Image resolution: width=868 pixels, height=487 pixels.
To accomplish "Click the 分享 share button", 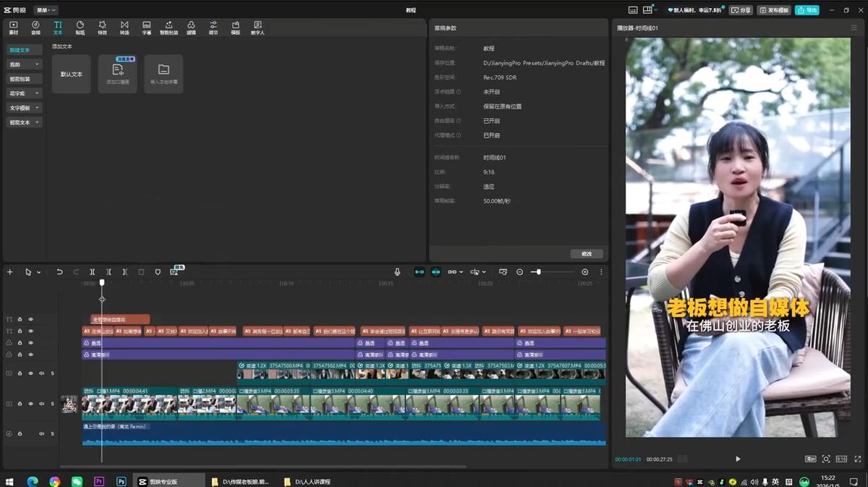I will tap(741, 10).
